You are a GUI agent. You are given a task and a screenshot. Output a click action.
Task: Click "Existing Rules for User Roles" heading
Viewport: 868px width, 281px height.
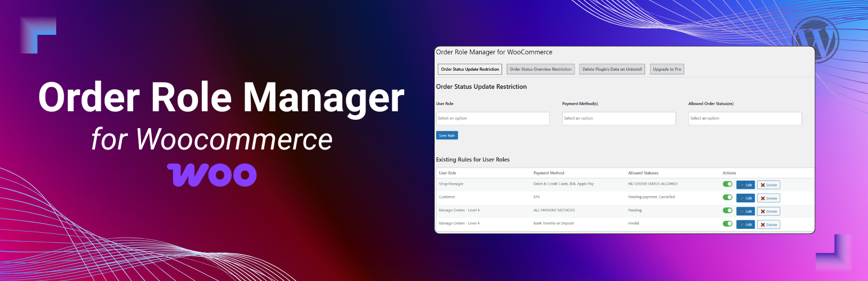tap(473, 160)
